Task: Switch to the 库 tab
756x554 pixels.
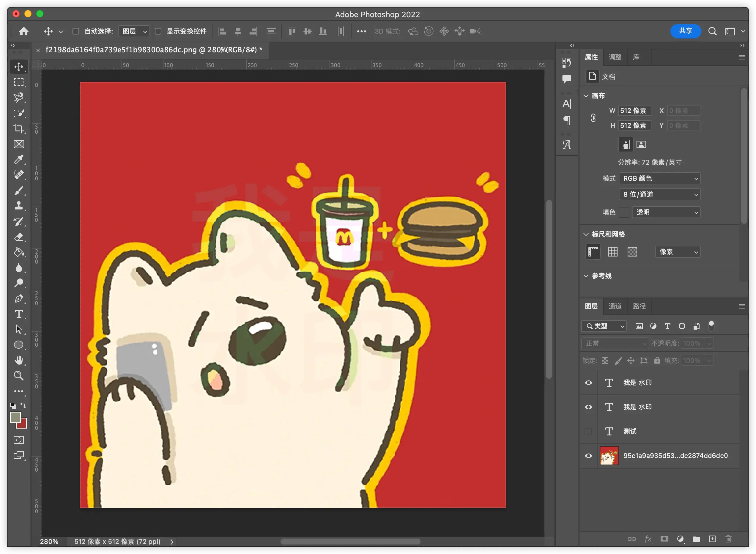Action: coord(636,57)
